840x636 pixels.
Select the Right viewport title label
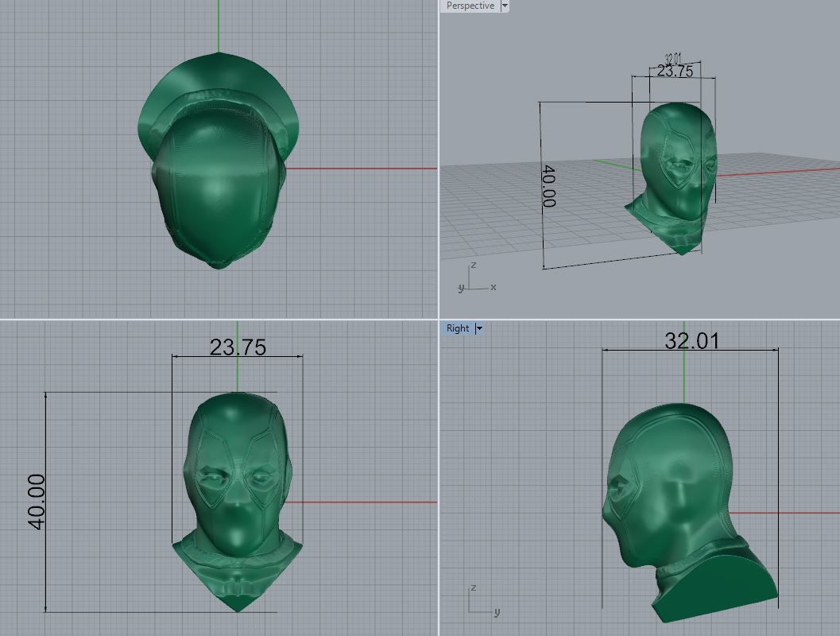point(458,328)
